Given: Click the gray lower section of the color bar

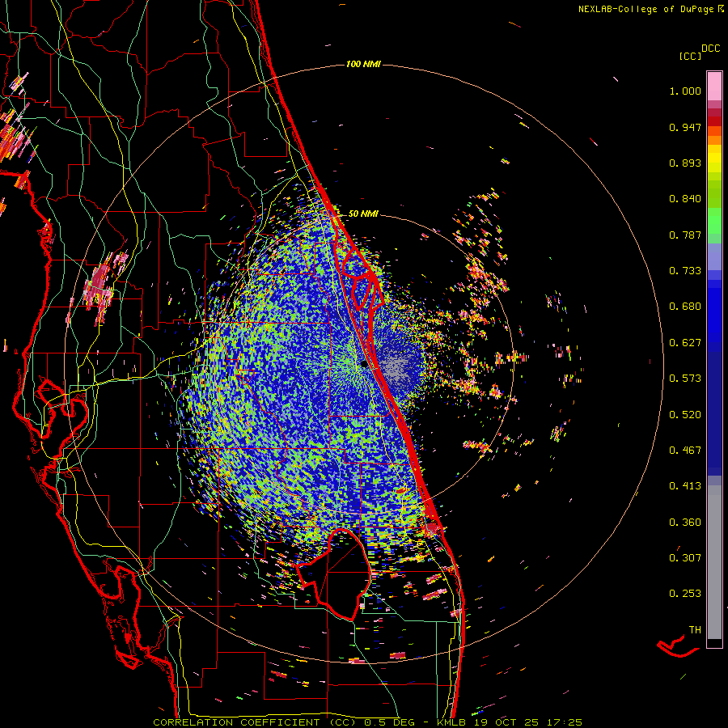Looking at the screenshot, I should [x=714, y=562].
